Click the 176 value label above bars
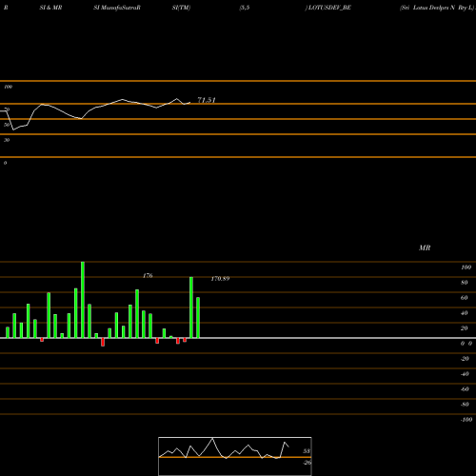The image size is (476, 476). point(148,276)
